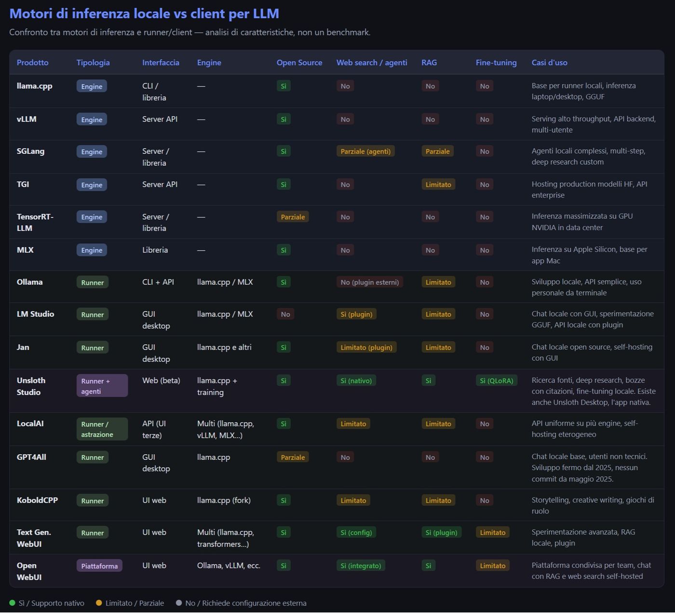Select the "Sì (QLoRA)" fine-tuning badge
The width and height of the screenshot is (675, 616).
pos(497,381)
